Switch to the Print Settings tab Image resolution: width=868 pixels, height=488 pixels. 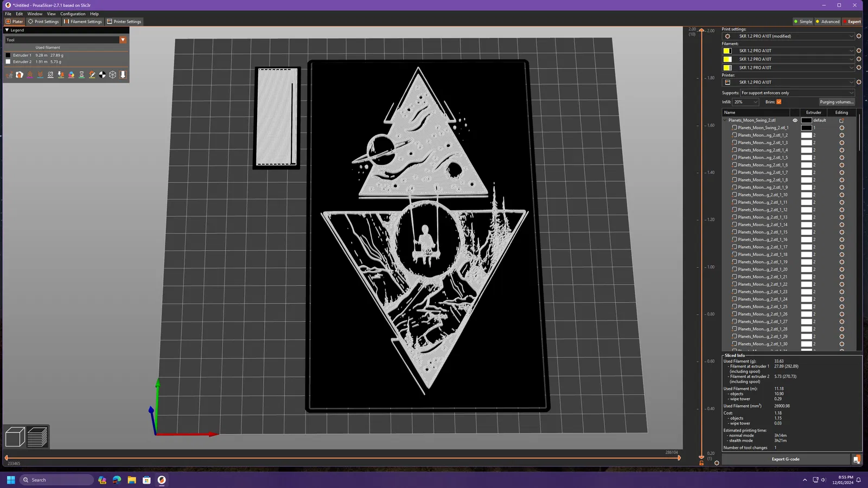coord(43,22)
